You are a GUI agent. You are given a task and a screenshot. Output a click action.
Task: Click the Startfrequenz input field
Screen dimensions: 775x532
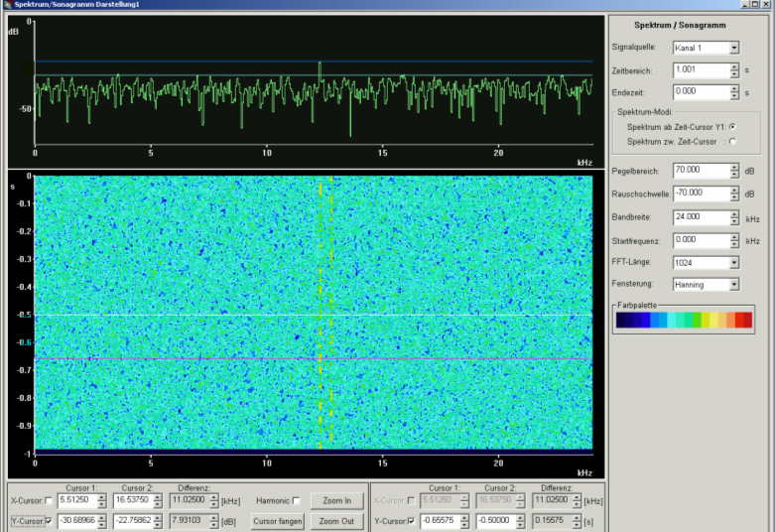coord(701,240)
